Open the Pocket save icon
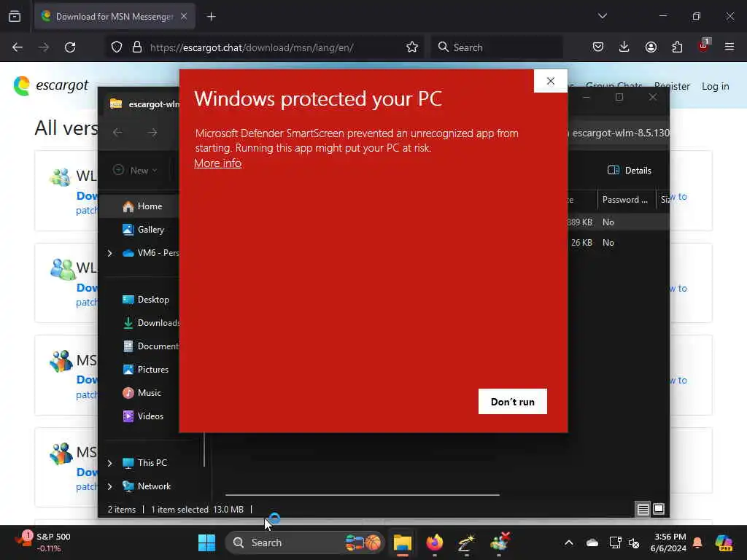Image resolution: width=747 pixels, height=560 pixels. tap(598, 47)
